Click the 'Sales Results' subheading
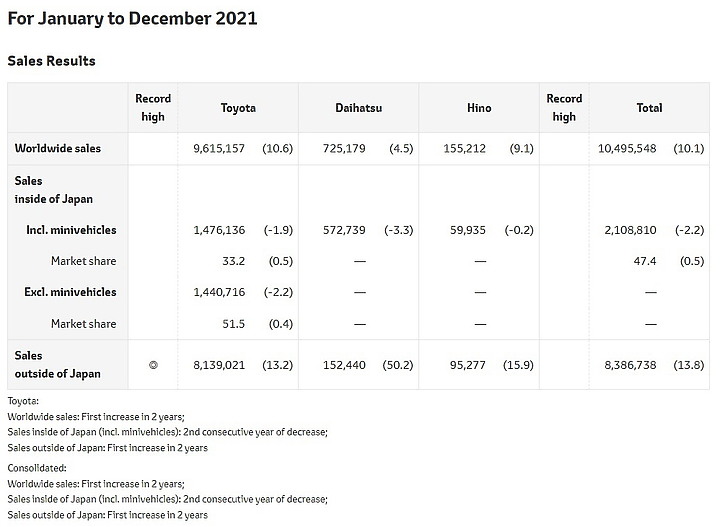The height and width of the screenshot is (527, 720). coord(51,61)
